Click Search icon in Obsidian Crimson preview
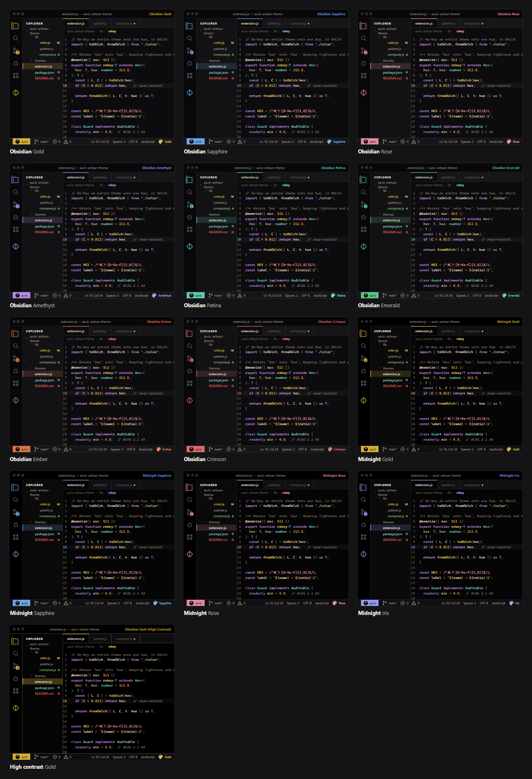Viewport: 532px width, 779px height. [x=190, y=346]
